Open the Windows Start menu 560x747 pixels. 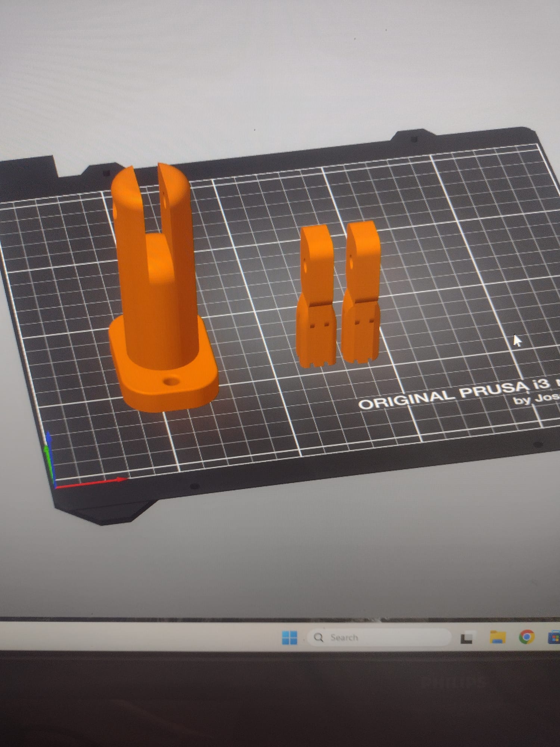point(289,638)
